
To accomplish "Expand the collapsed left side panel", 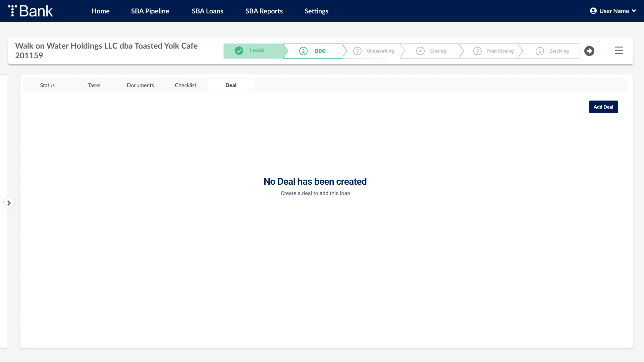I will click(x=9, y=203).
